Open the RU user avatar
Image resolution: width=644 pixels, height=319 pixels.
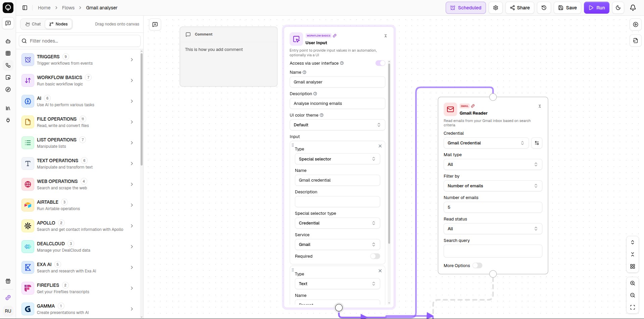(x=8, y=311)
